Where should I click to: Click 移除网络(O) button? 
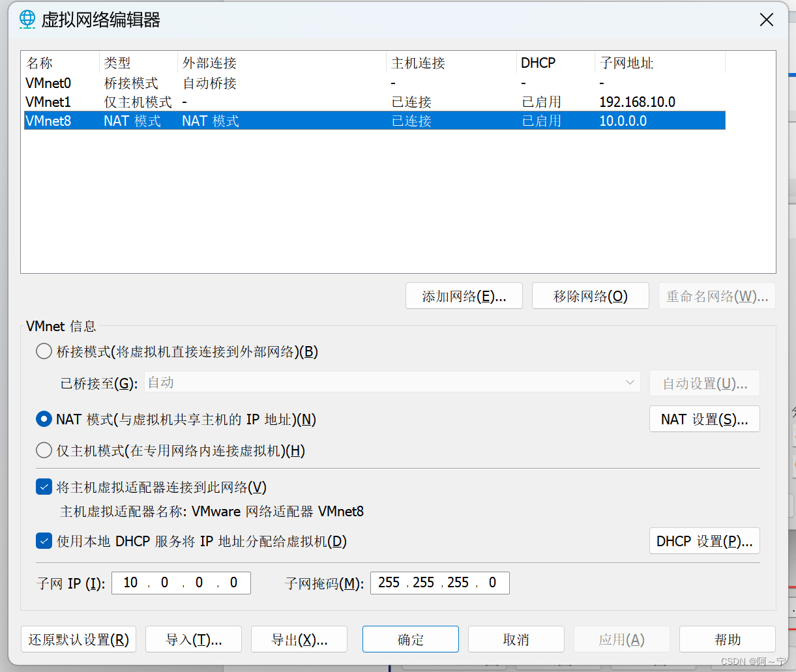click(591, 296)
